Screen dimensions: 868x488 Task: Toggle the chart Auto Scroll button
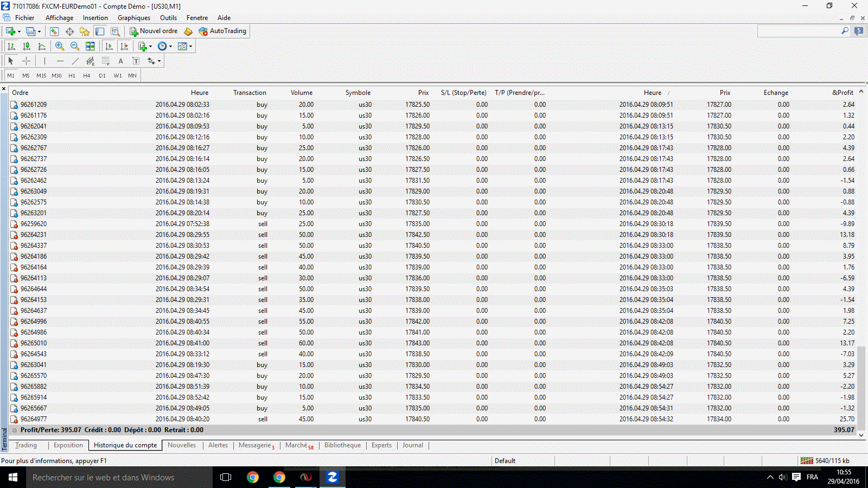pyautogui.click(x=109, y=46)
